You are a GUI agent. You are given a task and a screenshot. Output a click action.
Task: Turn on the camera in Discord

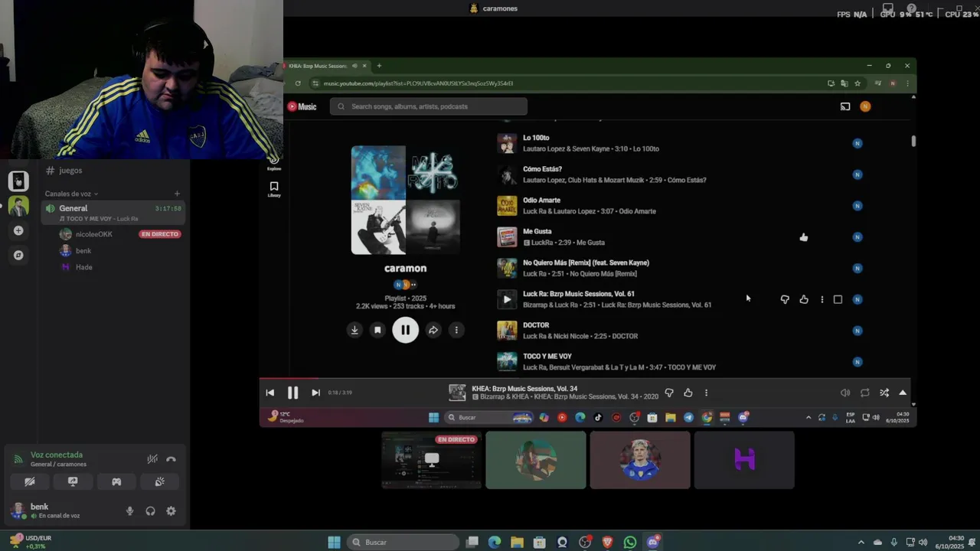pyautogui.click(x=30, y=482)
